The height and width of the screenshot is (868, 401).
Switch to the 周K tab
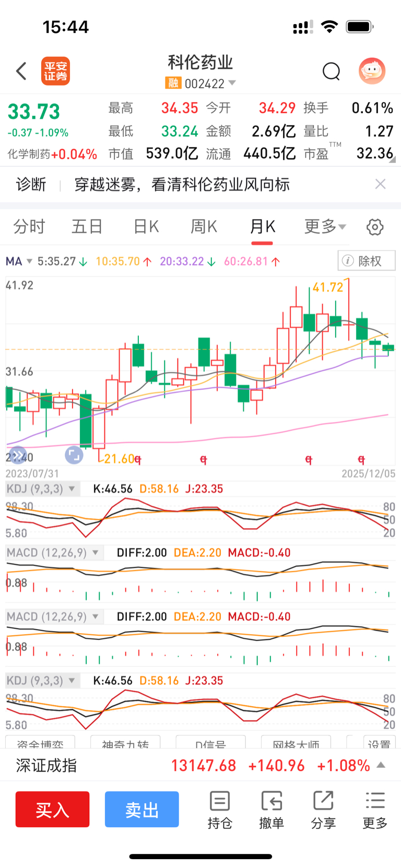pyautogui.click(x=204, y=227)
